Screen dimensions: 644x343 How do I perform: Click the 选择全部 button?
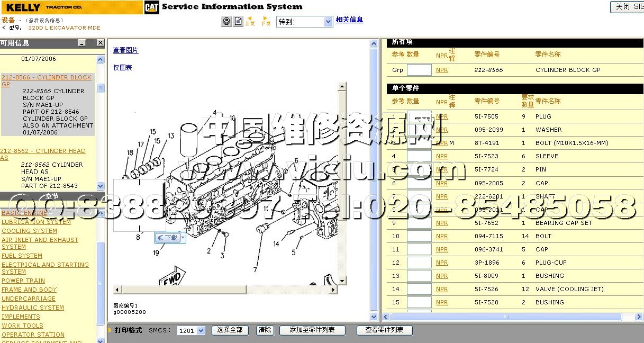pyautogui.click(x=230, y=330)
